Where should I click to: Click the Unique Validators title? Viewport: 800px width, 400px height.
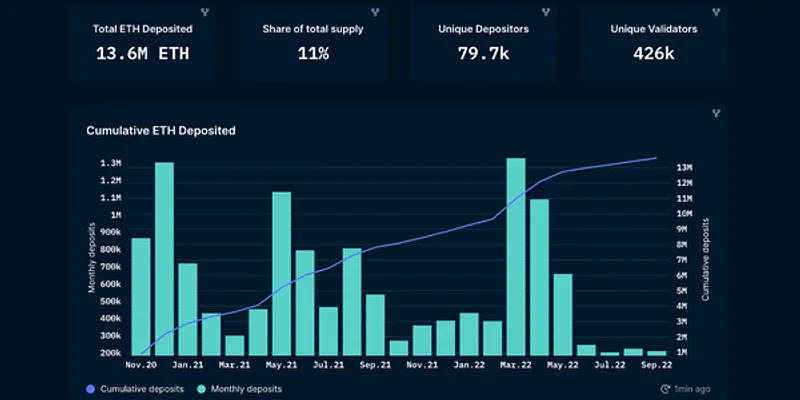click(x=654, y=29)
